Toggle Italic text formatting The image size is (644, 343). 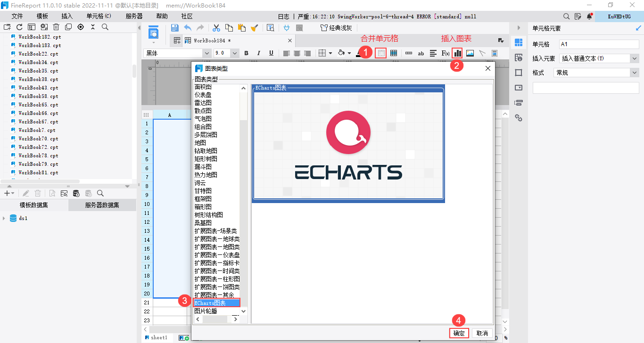tap(259, 53)
